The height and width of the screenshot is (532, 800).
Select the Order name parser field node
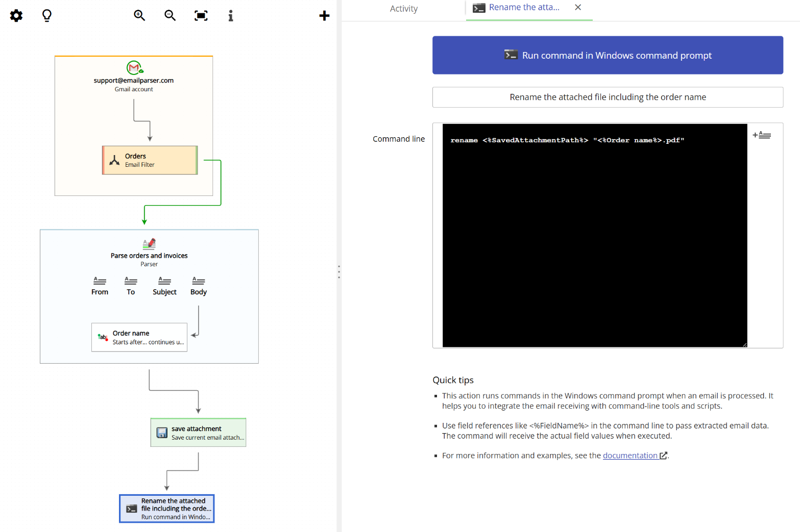coord(139,337)
